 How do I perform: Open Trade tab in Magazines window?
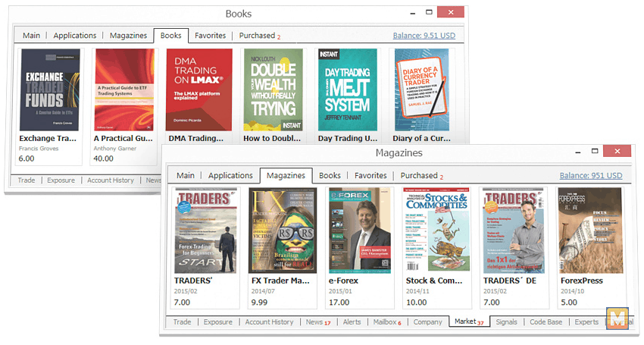[182, 322]
